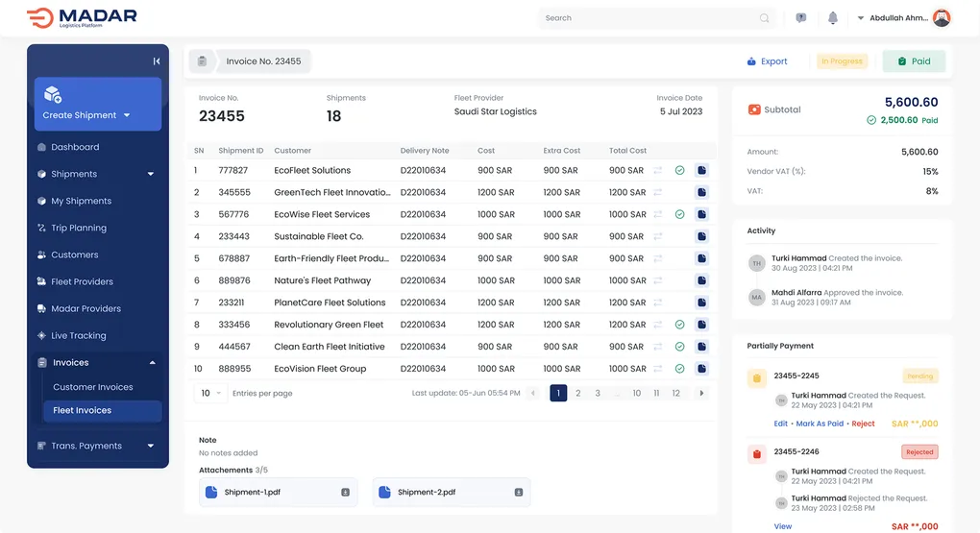
Task: Click the invoice clipboard icon in breadcrumb
Action: pos(202,61)
